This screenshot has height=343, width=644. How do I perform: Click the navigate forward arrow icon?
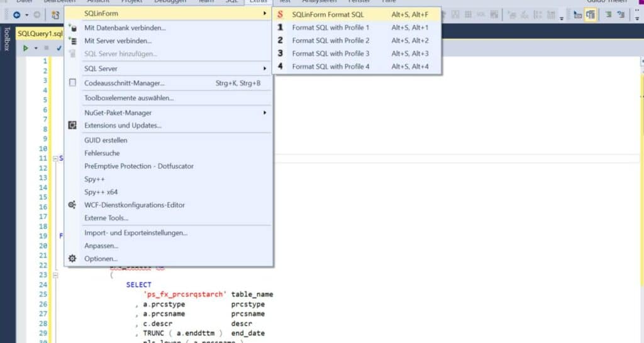coord(37,15)
